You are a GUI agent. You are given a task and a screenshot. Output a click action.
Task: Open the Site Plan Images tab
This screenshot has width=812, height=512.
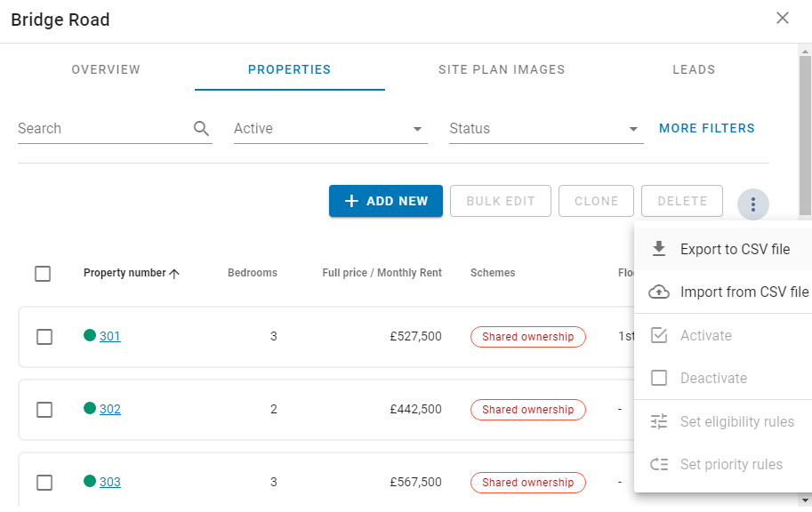point(502,69)
